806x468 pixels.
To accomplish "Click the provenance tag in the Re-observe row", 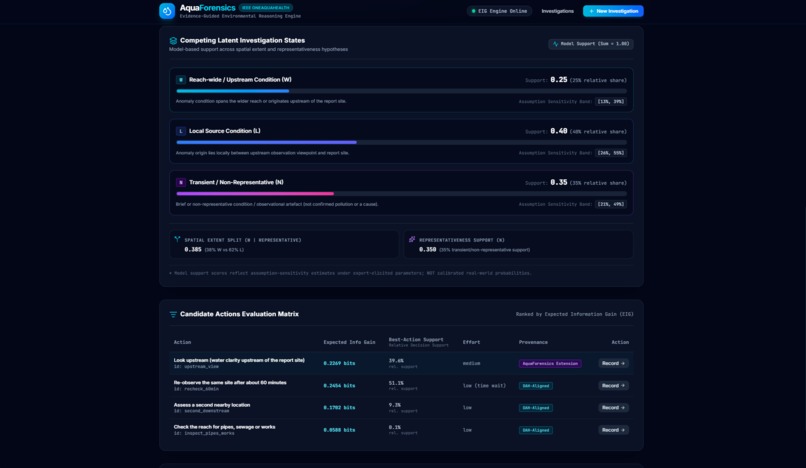I will pos(536,386).
